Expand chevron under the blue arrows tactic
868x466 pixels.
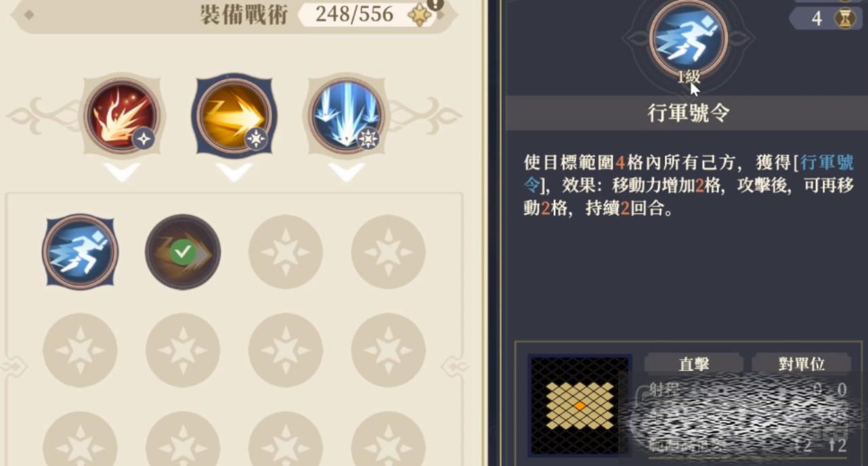point(347,172)
